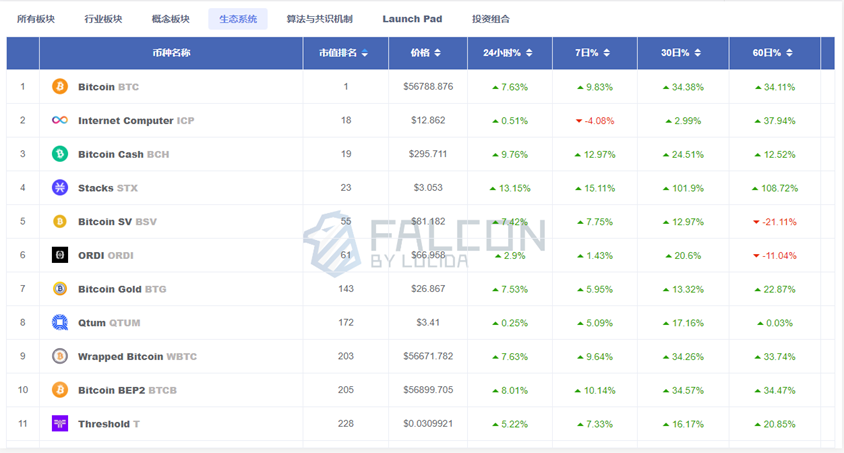The width and height of the screenshot is (844, 453).
Task: Sort by 7日% change column
Action: click(594, 53)
